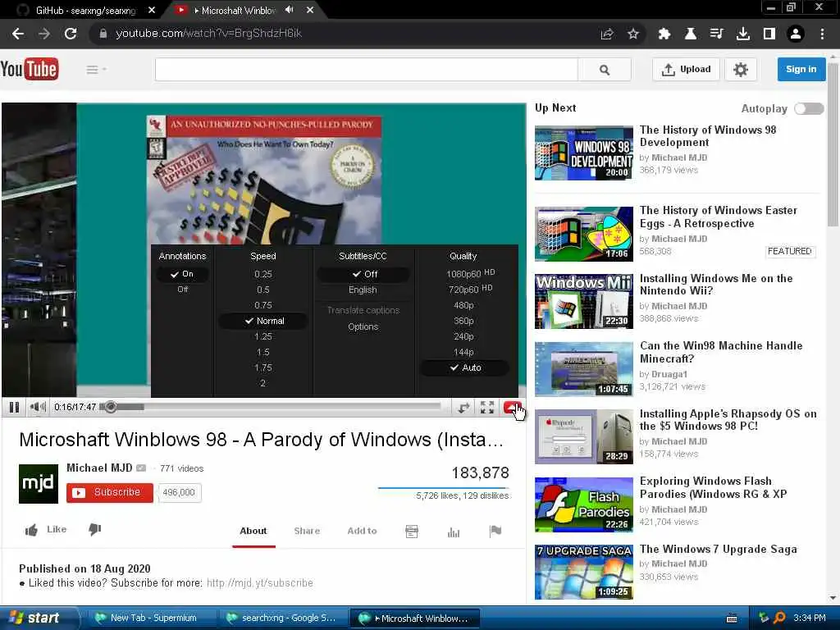This screenshot has width=840, height=630.
Task: Reload the page with refresh icon
Action: [x=71, y=34]
